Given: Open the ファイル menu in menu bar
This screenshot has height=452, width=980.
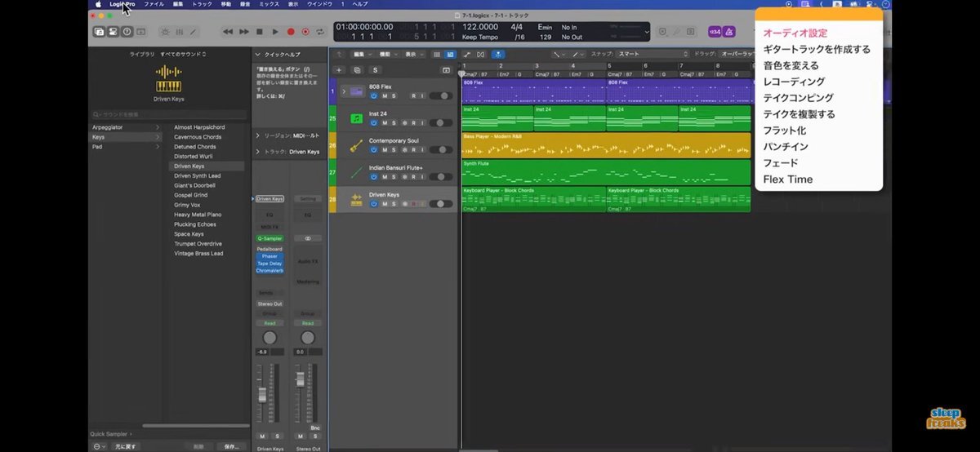Looking at the screenshot, I should [x=154, y=4].
